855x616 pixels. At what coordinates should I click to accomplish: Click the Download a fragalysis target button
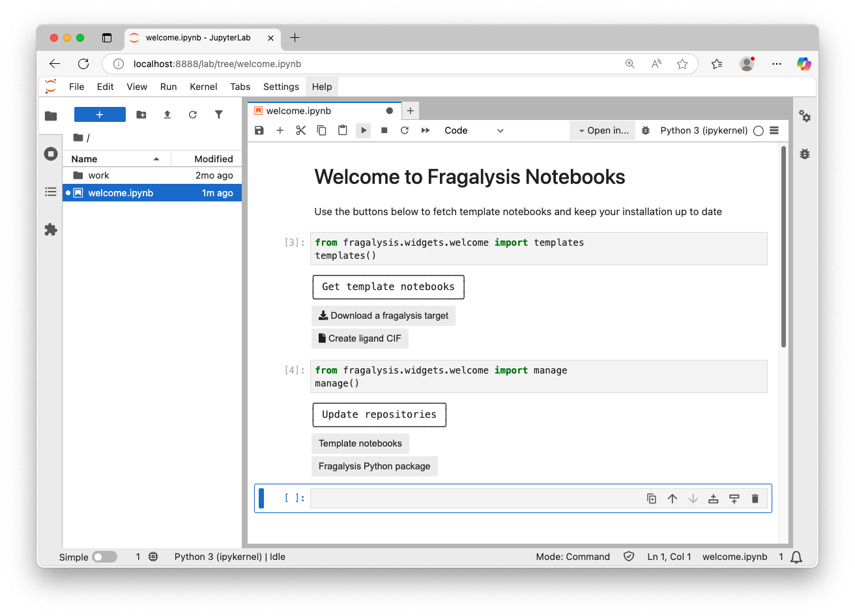[383, 315]
